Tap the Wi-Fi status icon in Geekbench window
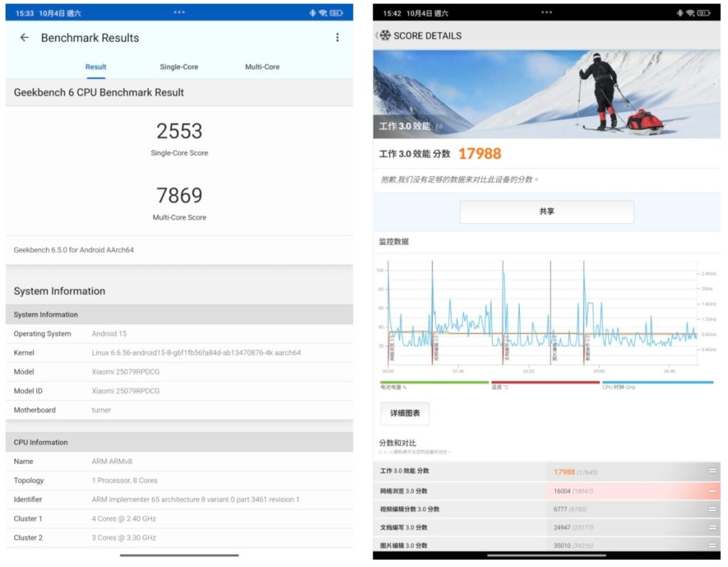This screenshot has height=567, width=728. (x=323, y=13)
